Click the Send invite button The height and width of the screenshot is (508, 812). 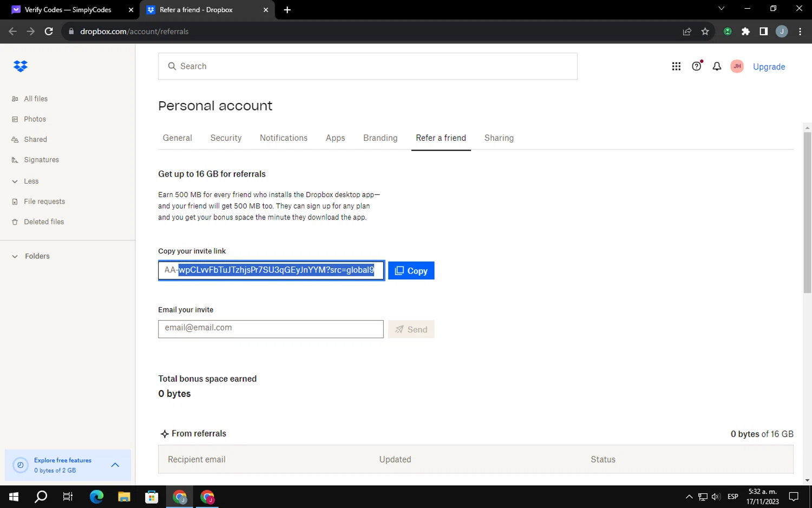coord(411,329)
